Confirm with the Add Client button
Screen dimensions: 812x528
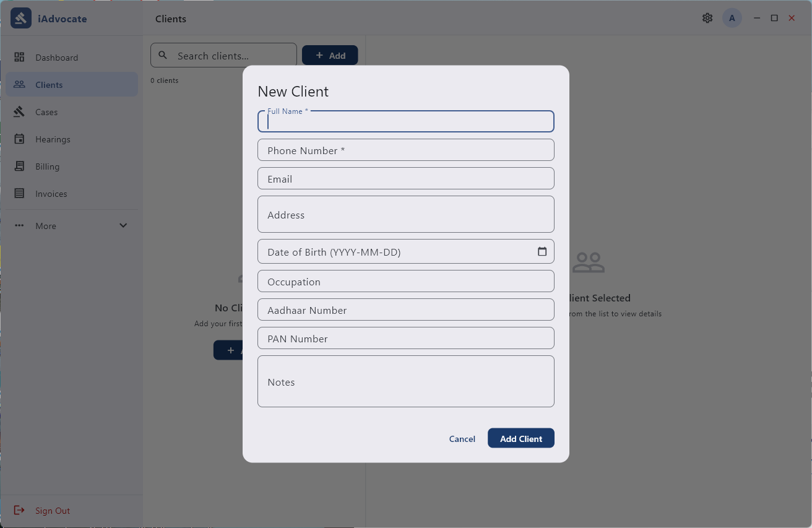point(521,438)
